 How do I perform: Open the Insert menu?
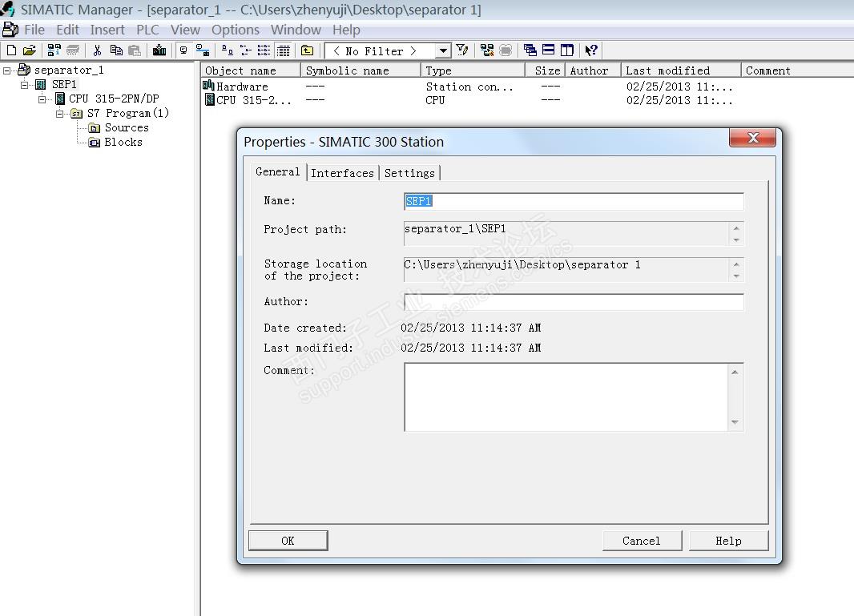point(107,30)
